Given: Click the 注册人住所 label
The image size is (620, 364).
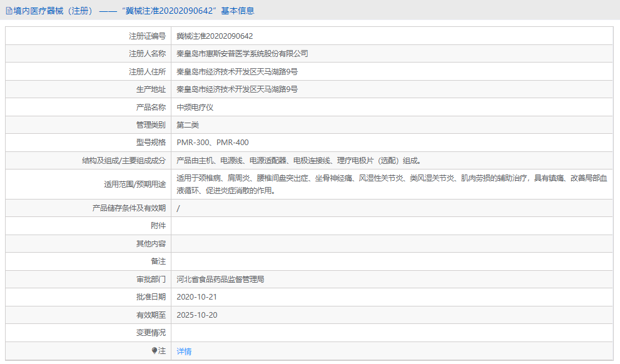Looking at the screenshot, I should tap(147, 71).
